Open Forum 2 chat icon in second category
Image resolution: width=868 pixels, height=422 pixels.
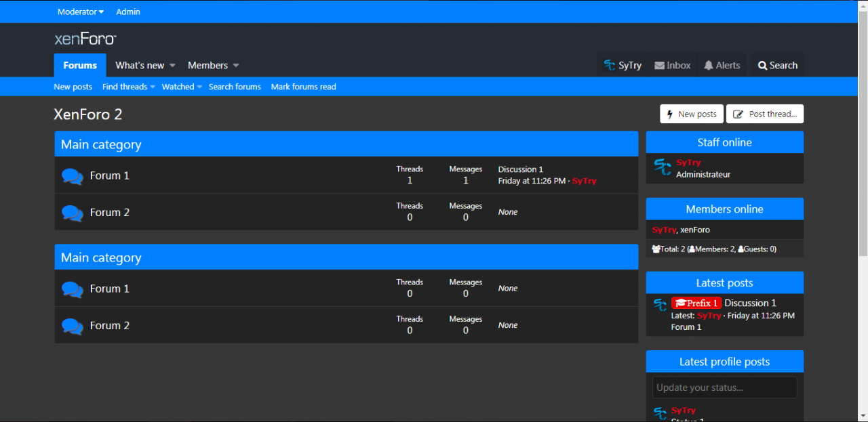point(73,326)
